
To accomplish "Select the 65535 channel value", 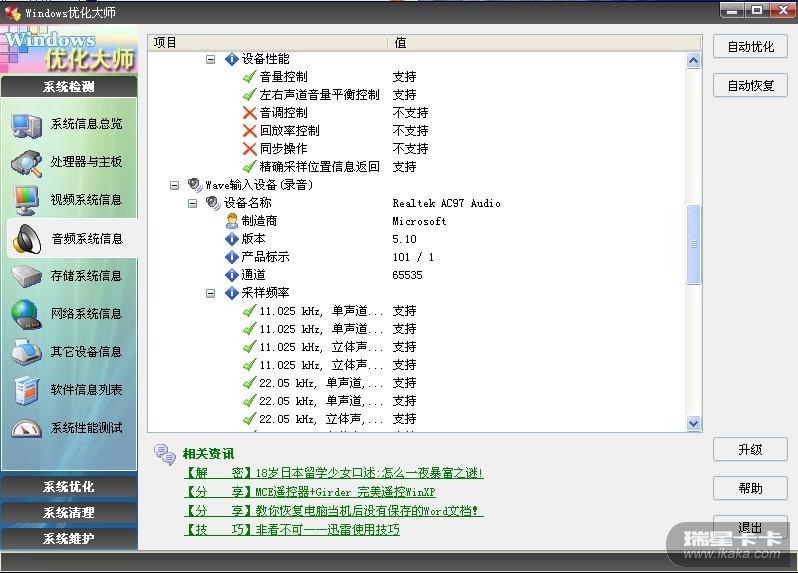I will click(x=407, y=275).
